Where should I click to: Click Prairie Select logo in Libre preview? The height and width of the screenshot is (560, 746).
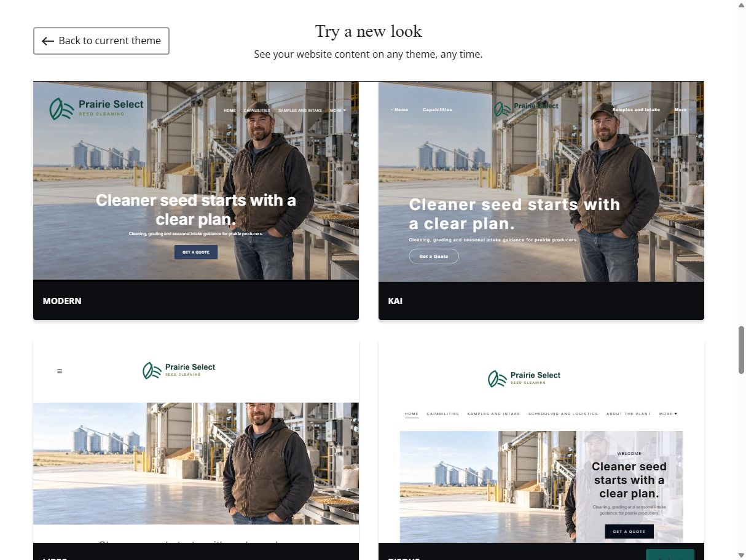tap(179, 370)
